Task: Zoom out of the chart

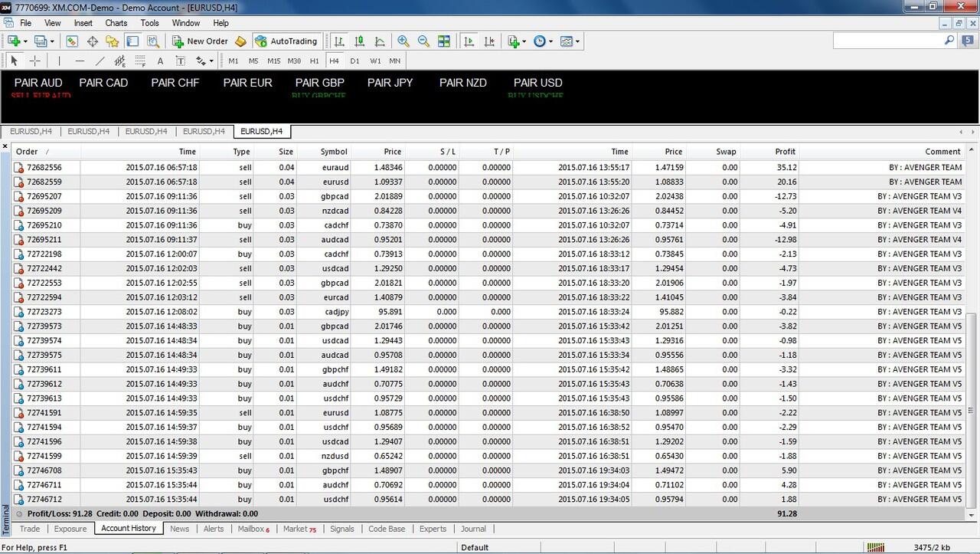Action: (423, 41)
